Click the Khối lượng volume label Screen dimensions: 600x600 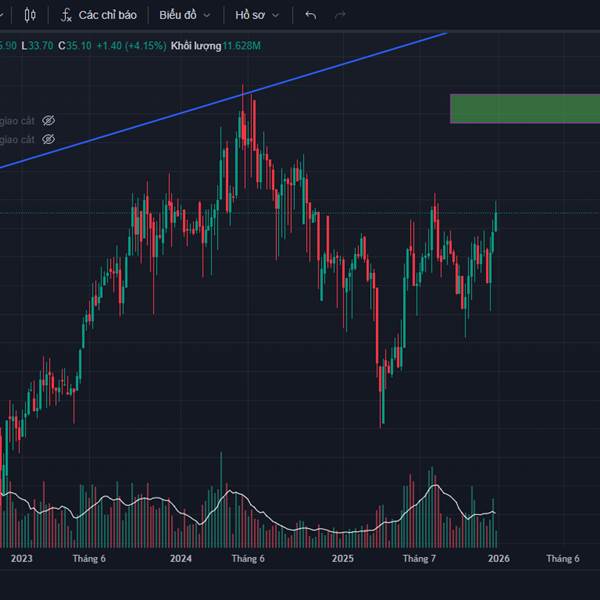(196, 46)
